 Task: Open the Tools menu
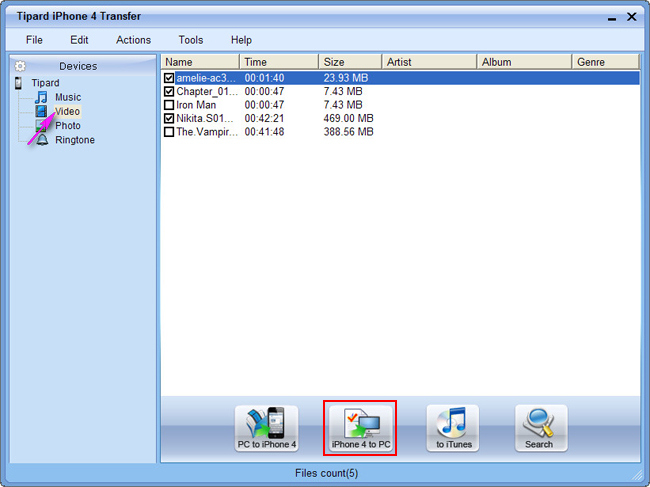pyautogui.click(x=191, y=40)
